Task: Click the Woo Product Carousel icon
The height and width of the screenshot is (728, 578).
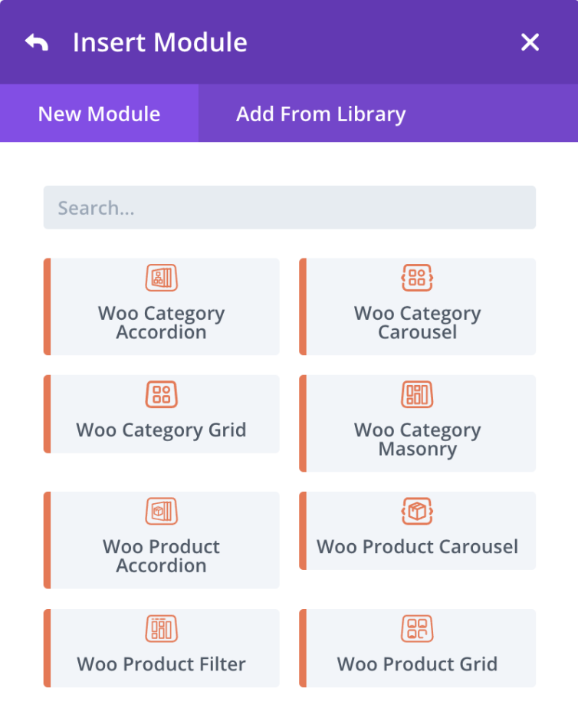Action: point(417,511)
